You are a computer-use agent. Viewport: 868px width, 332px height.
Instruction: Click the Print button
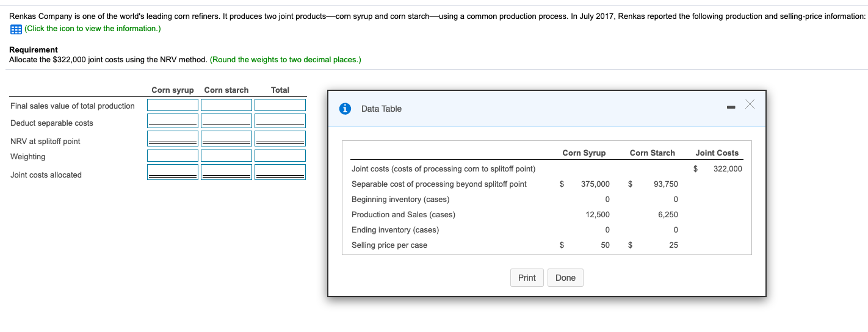coord(527,278)
